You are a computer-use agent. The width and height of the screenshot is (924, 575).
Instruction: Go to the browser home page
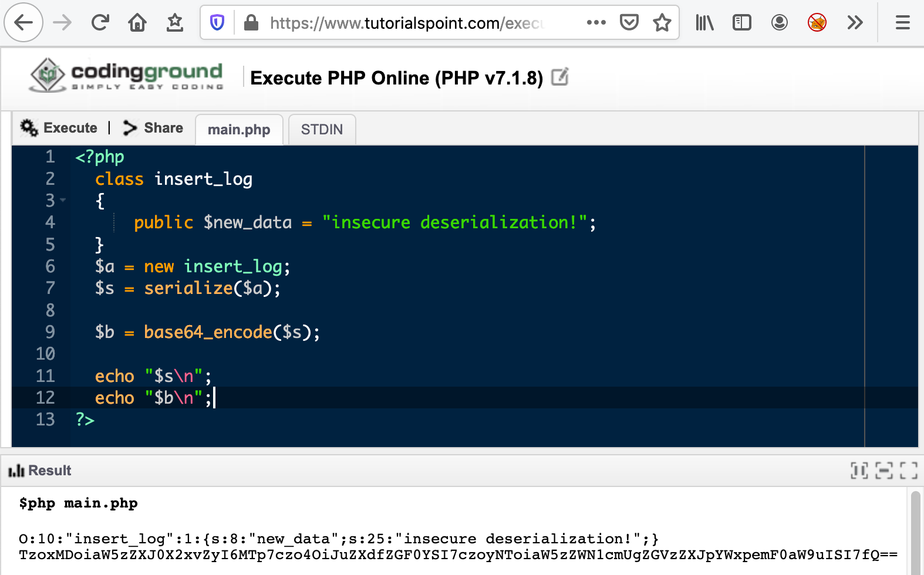click(x=137, y=23)
